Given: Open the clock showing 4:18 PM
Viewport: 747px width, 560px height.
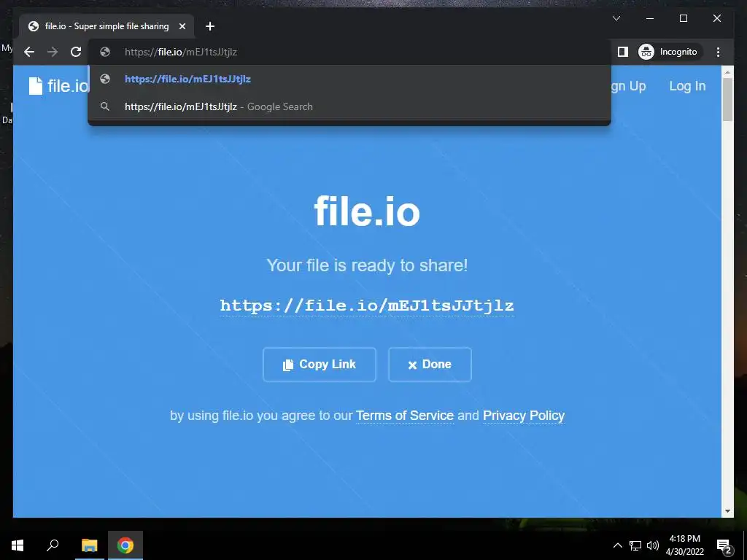Looking at the screenshot, I should pos(684,545).
